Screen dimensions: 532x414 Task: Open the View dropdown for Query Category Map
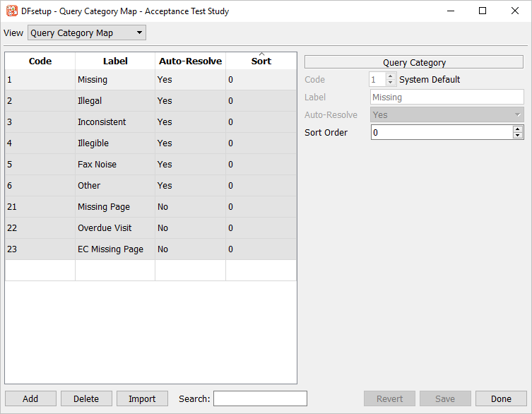click(x=86, y=33)
